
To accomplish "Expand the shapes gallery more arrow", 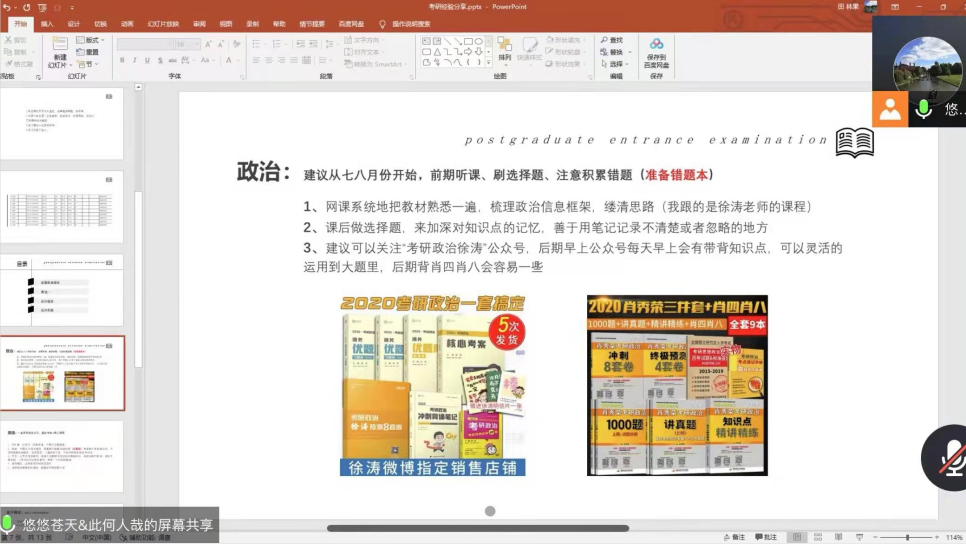I will (x=489, y=62).
